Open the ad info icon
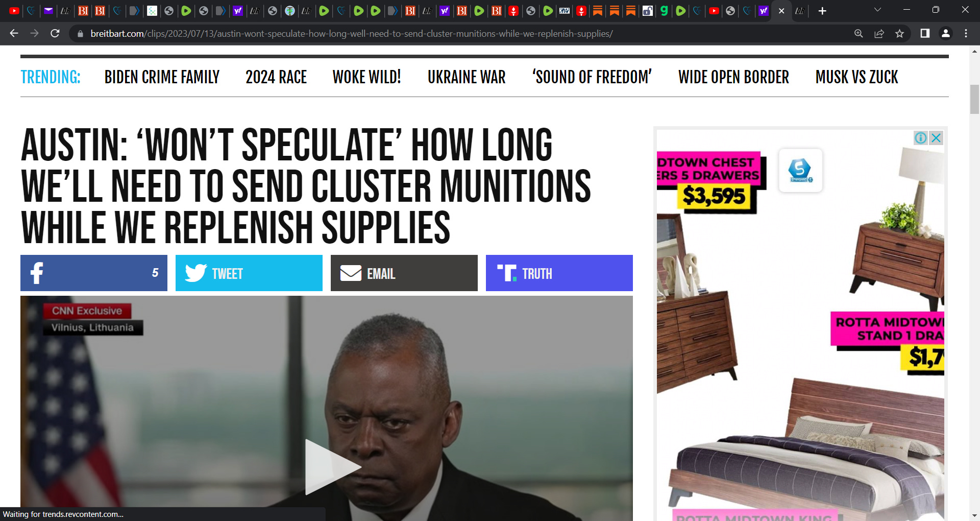Image resolution: width=980 pixels, height=521 pixels. 921,138
